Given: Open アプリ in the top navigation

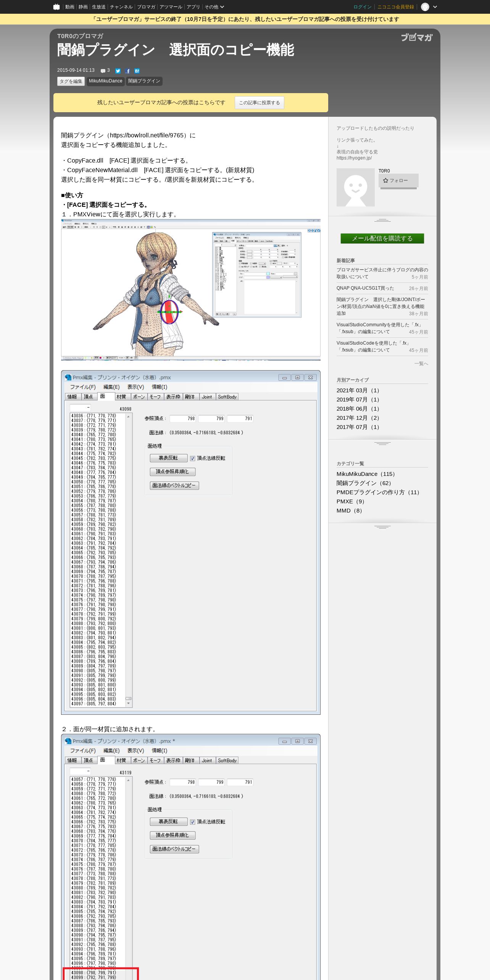Looking at the screenshot, I should point(193,7).
